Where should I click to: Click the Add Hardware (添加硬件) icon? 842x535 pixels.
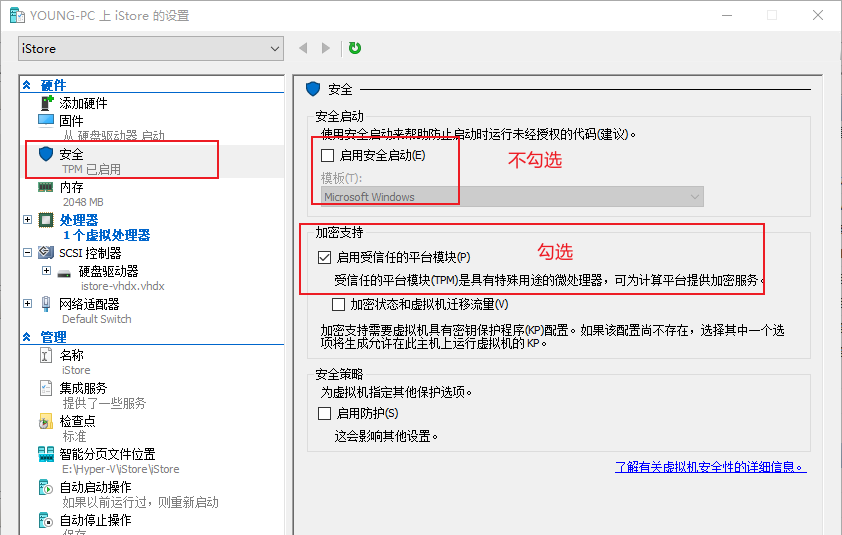(47, 102)
